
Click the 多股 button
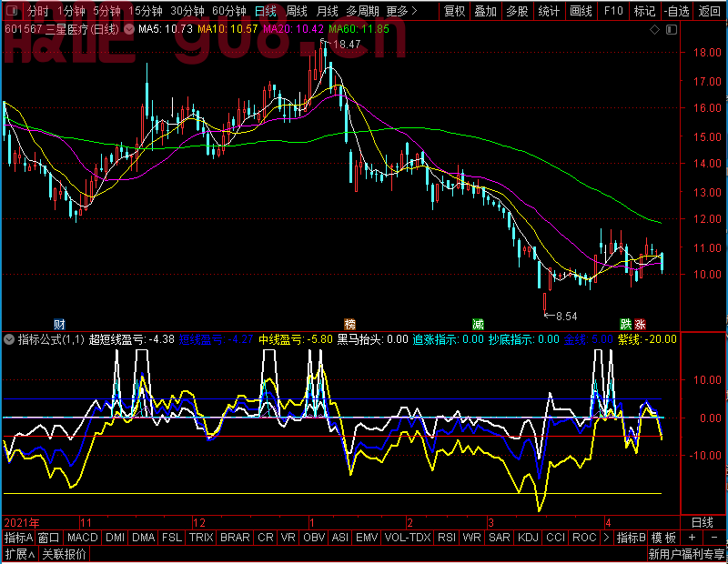[x=517, y=11]
